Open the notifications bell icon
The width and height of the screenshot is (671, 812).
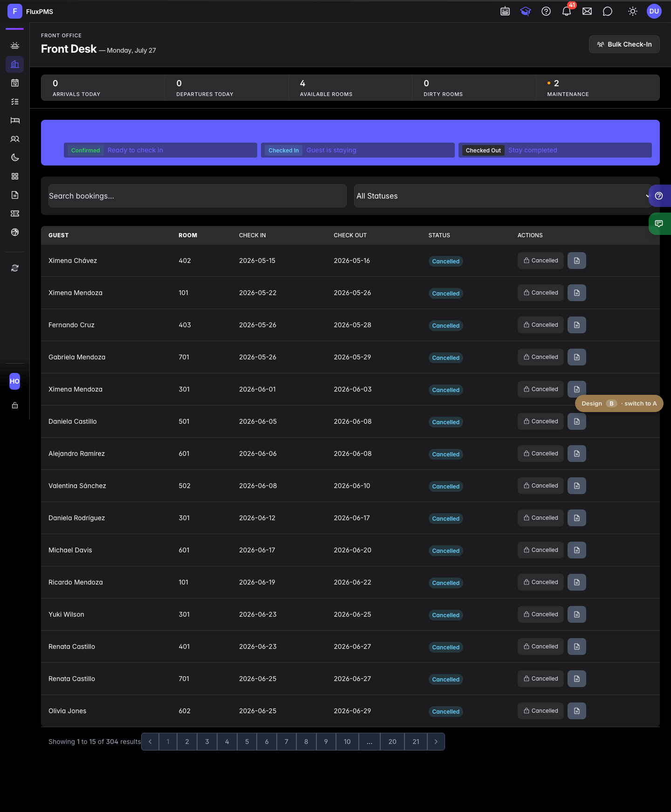coord(567,11)
